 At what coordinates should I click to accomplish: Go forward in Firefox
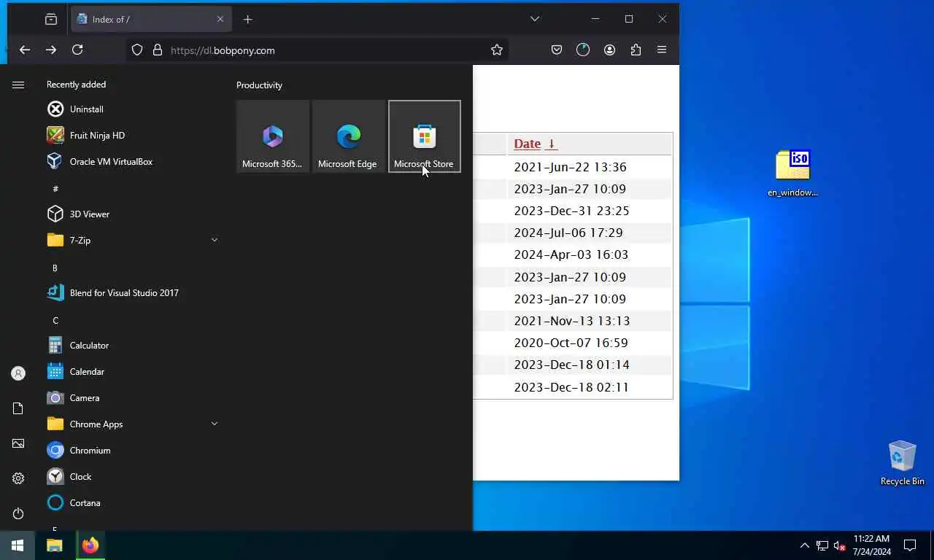point(51,50)
